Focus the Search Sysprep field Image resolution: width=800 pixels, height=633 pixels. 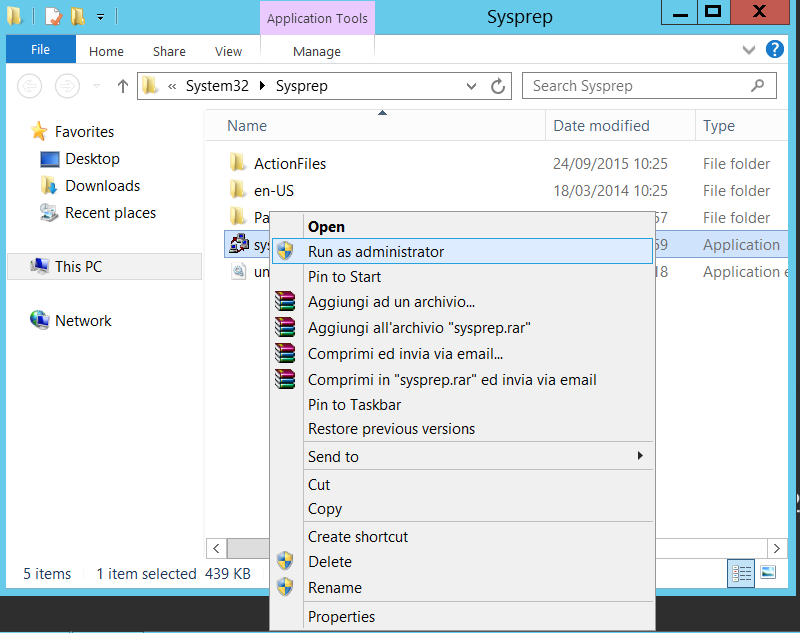(649, 86)
